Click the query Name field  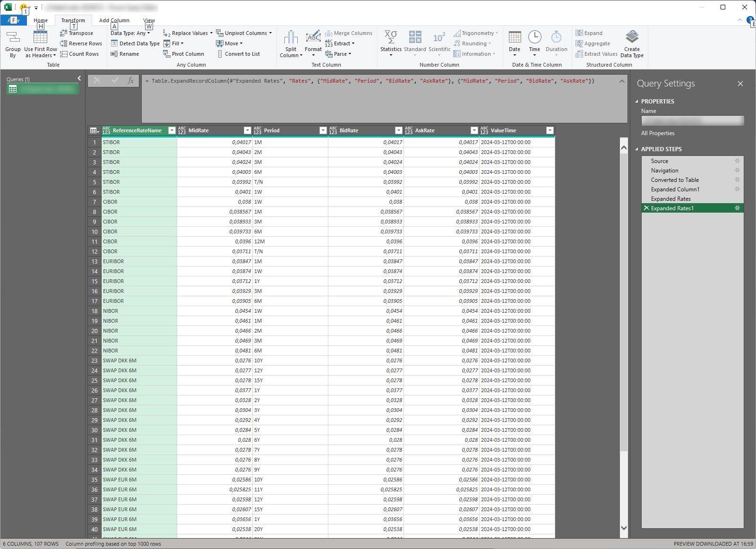[692, 120]
